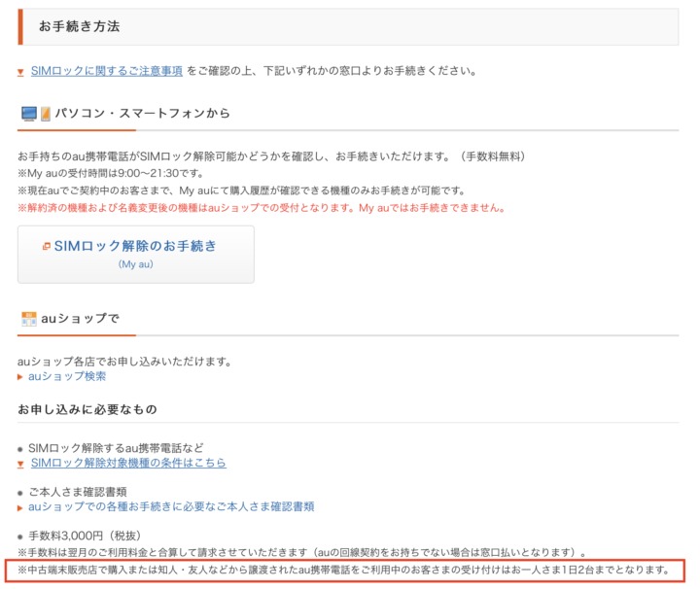The height and width of the screenshot is (589, 700).
Task: Click the orange smartphone icon beside the monitor
Action: click(44, 114)
